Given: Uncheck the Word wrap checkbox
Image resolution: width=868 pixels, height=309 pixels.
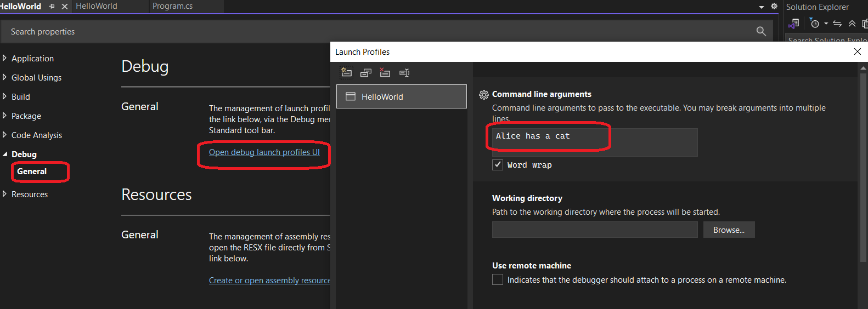Looking at the screenshot, I should coord(498,165).
